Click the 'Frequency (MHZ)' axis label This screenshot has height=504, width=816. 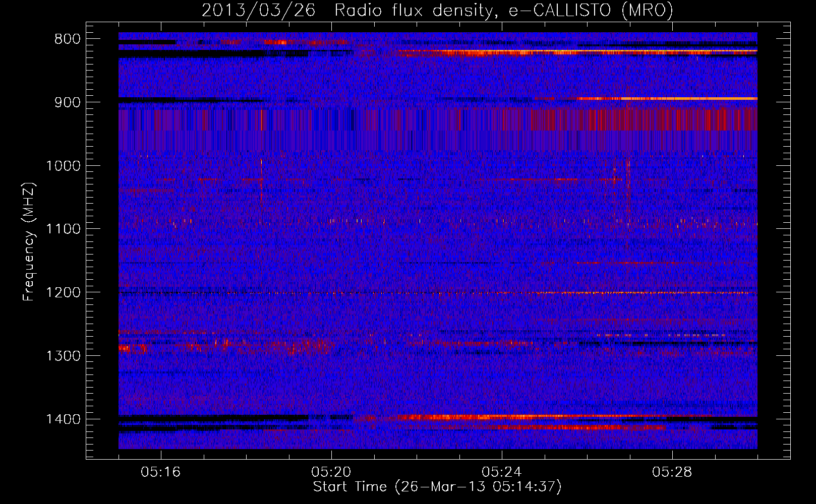29,241
